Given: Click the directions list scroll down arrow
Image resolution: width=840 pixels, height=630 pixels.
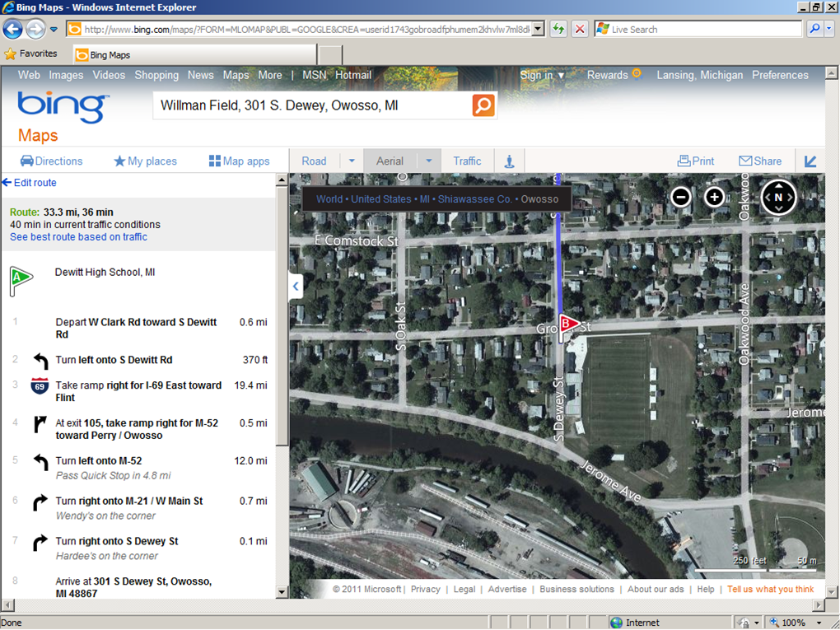Looking at the screenshot, I should (x=282, y=592).
